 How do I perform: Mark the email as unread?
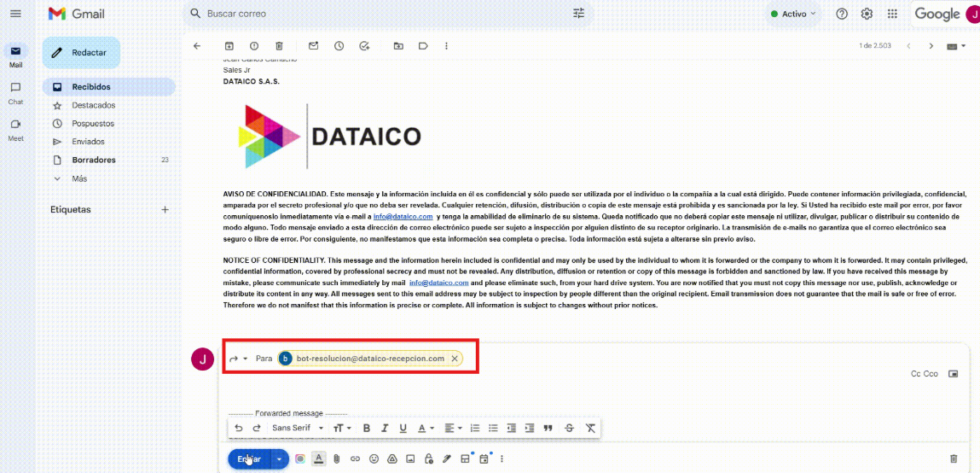click(314, 45)
